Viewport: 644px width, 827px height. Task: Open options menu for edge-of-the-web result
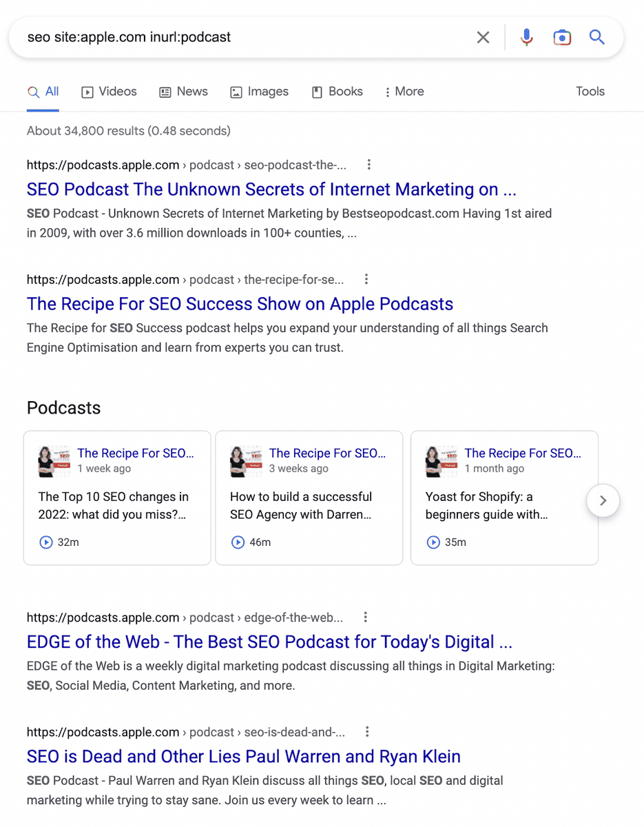pyautogui.click(x=366, y=617)
